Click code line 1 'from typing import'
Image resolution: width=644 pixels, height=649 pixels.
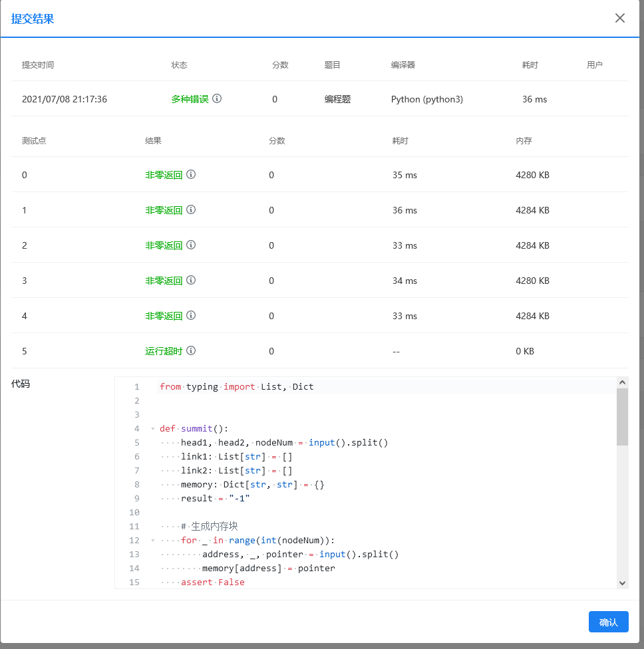click(236, 386)
